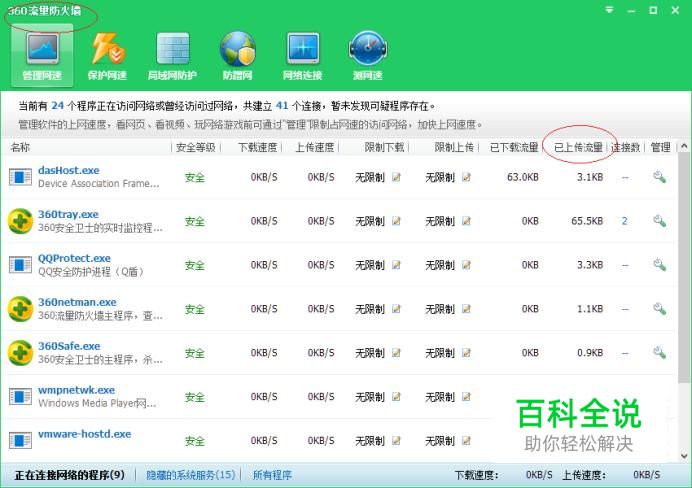Show 正在连接网络的程序(9) list
Viewport: 692px width, 488px height.
70,475
